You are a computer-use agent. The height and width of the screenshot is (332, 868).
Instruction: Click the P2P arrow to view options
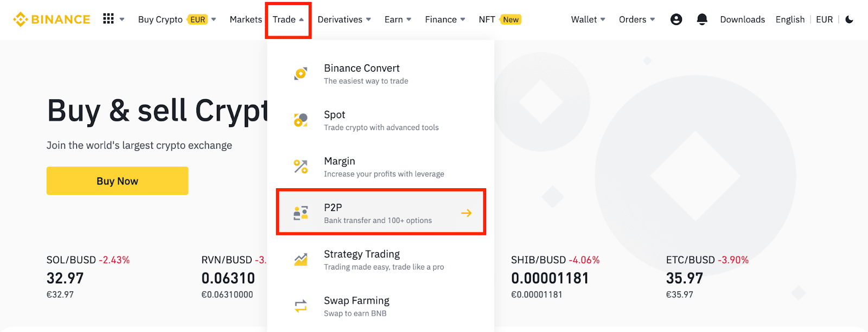[467, 213]
